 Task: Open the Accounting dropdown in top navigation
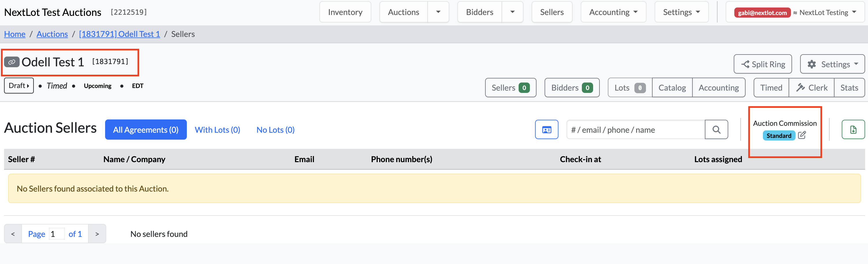click(613, 12)
